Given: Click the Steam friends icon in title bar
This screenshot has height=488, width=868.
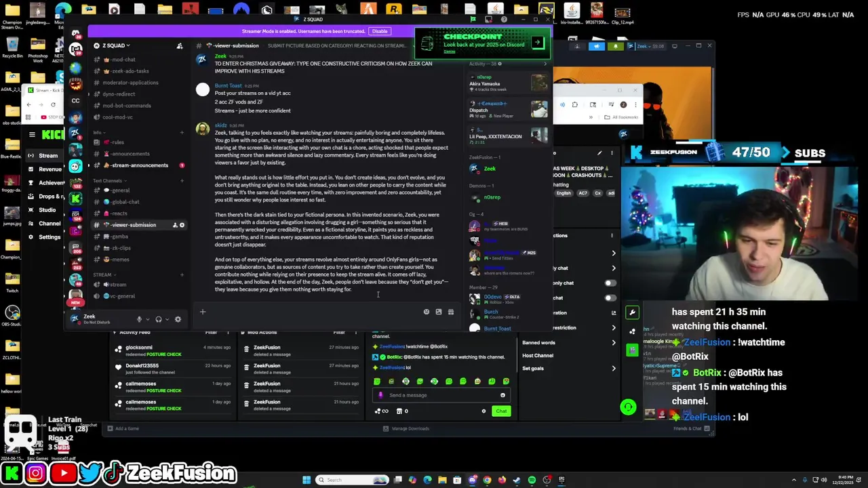Looking at the screenshot, I should (578, 46).
